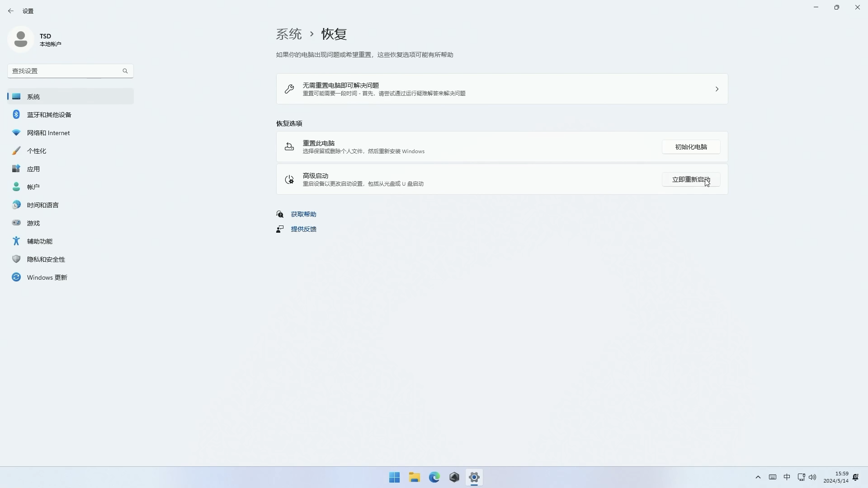Image resolution: width=868 pixels, height=488 pixels.
Task: Open 蓝牙和其他设备 settings
Action: pyautogui.click(x=48, y=114)
